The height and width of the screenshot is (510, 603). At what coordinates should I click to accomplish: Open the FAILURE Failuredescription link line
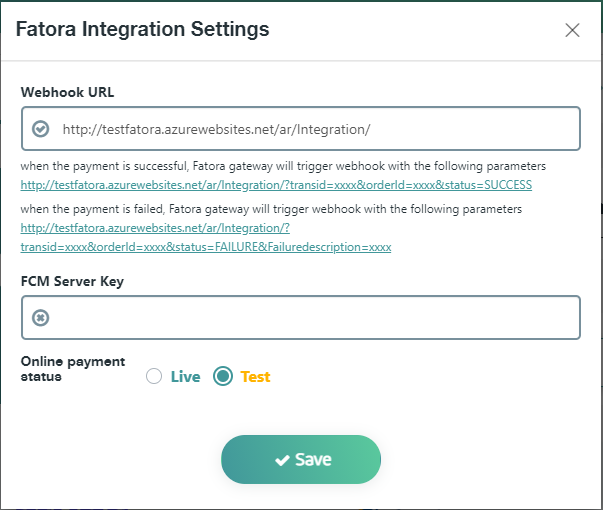(206, 247)
